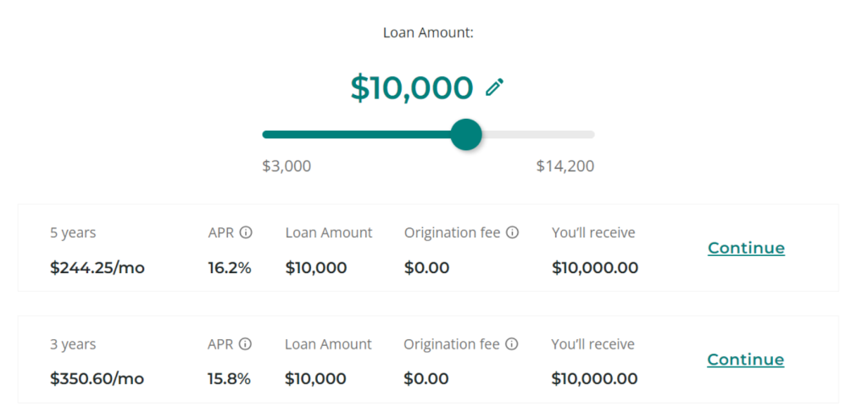Select the $350.60/mo payment in 3 years offer
868x413 pixels.
pos(97,379)
